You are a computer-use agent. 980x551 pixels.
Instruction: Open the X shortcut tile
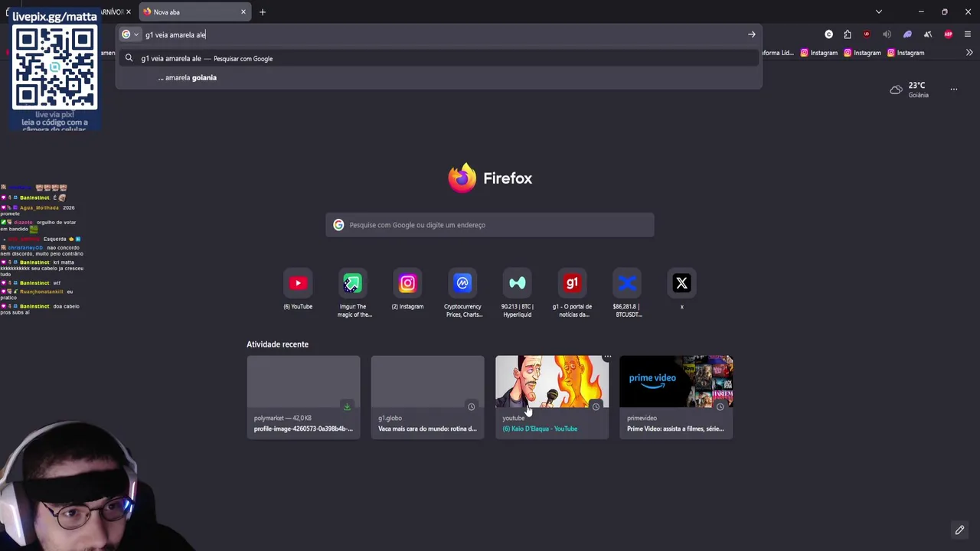(681, 283)
